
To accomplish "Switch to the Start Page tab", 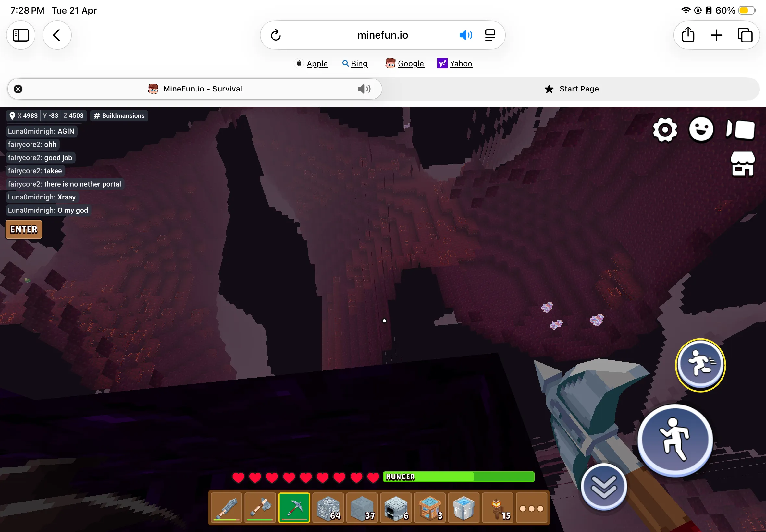I will (x=571, y=89).
